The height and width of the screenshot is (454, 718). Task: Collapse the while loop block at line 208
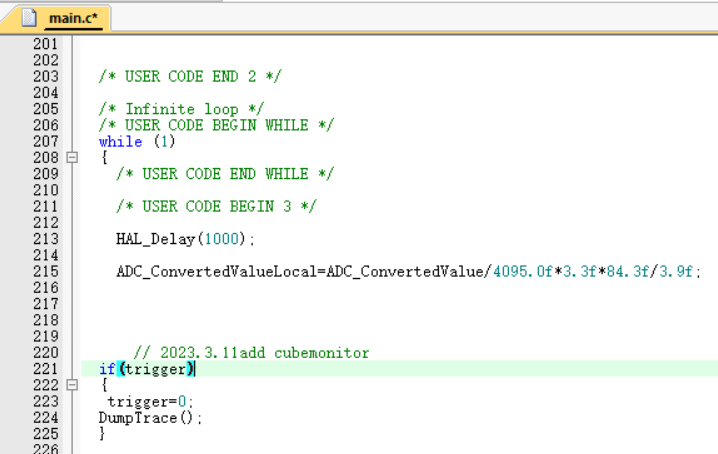(72, 158)
